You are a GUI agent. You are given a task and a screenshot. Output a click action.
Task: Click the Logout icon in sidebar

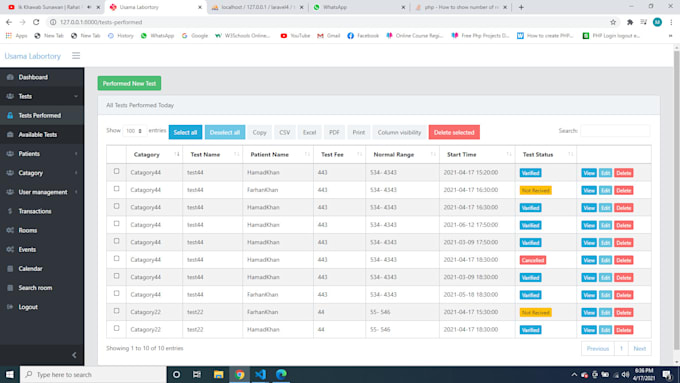pyautogui.click(x=10, y=307)
